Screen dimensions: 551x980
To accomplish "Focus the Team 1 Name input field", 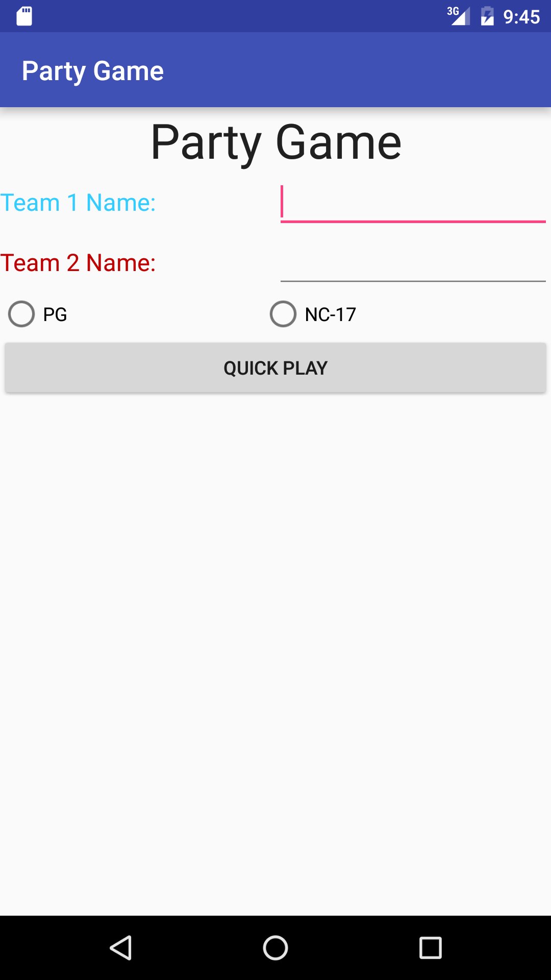I will (413, 203).
